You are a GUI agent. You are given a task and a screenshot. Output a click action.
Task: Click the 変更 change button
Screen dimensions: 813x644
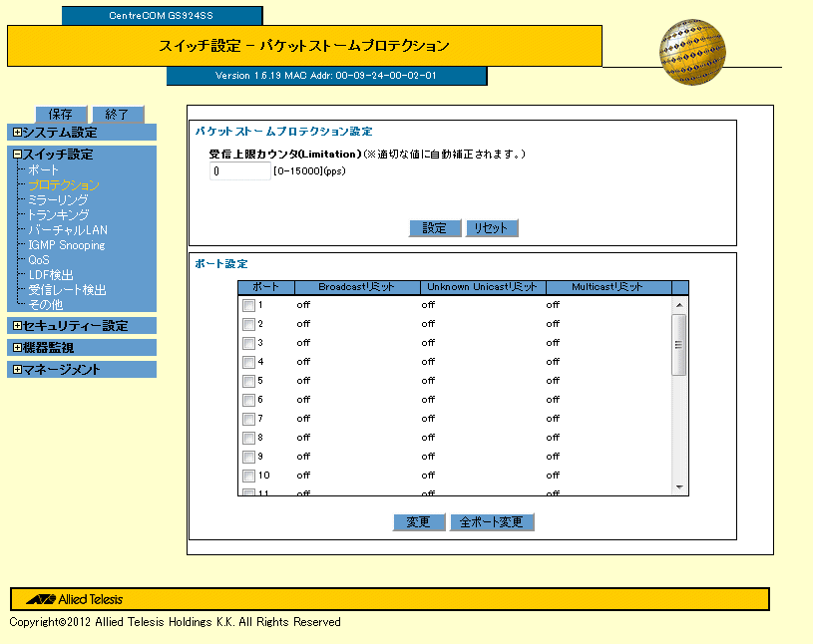click(x=418, y=522)
